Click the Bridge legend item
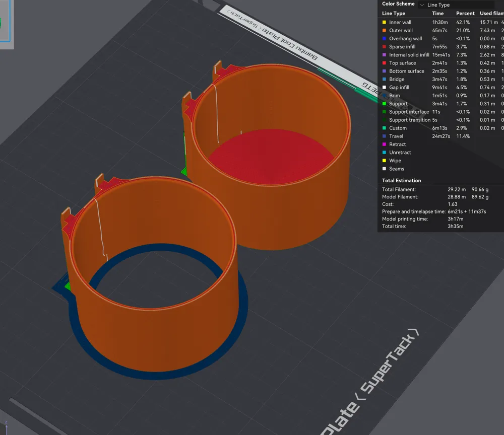Screen dimensions: 504x435 click(x=397, y=79)
